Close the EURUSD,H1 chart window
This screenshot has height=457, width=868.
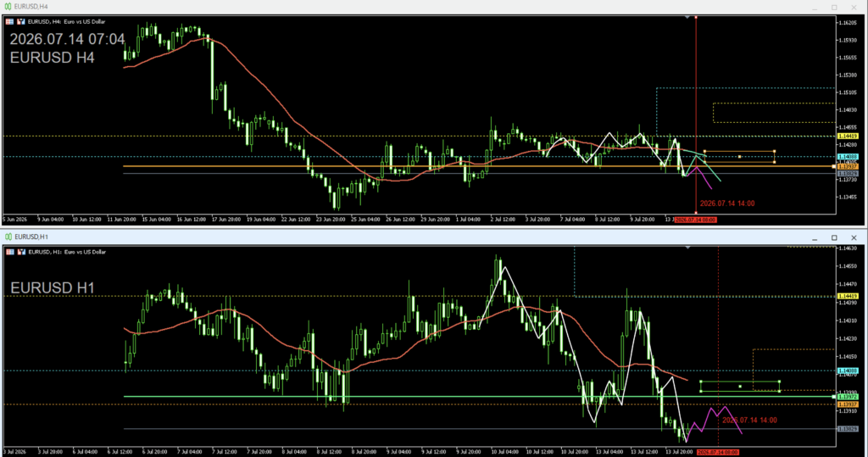pyautogui.click(x=854, y=237)
